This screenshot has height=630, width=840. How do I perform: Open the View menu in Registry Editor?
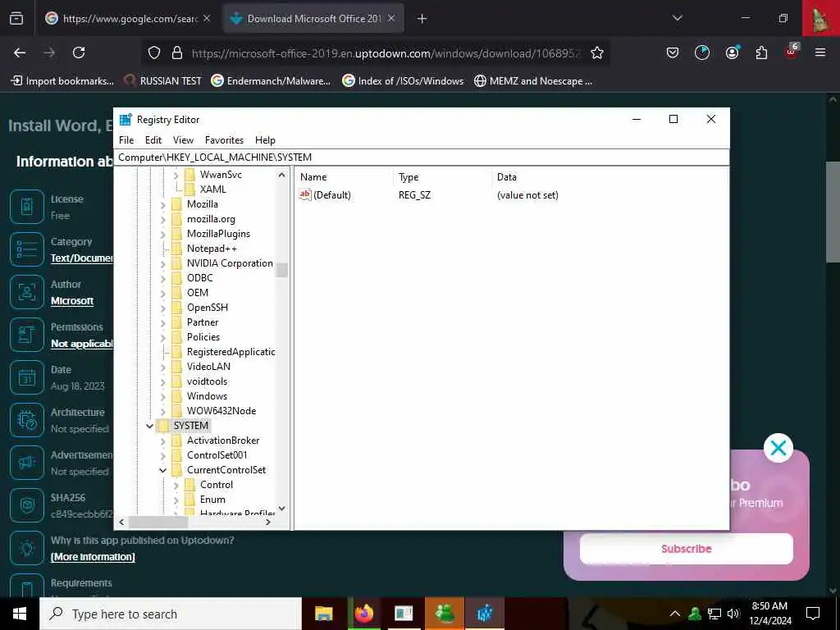click(x=183, y=139)
